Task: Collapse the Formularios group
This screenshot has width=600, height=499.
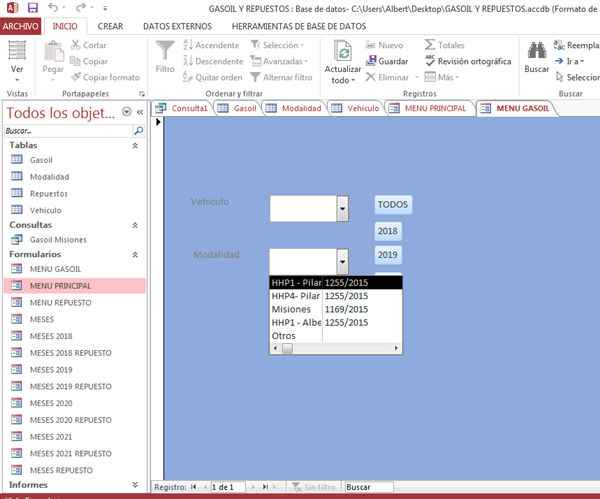Action: coord(135,254)
